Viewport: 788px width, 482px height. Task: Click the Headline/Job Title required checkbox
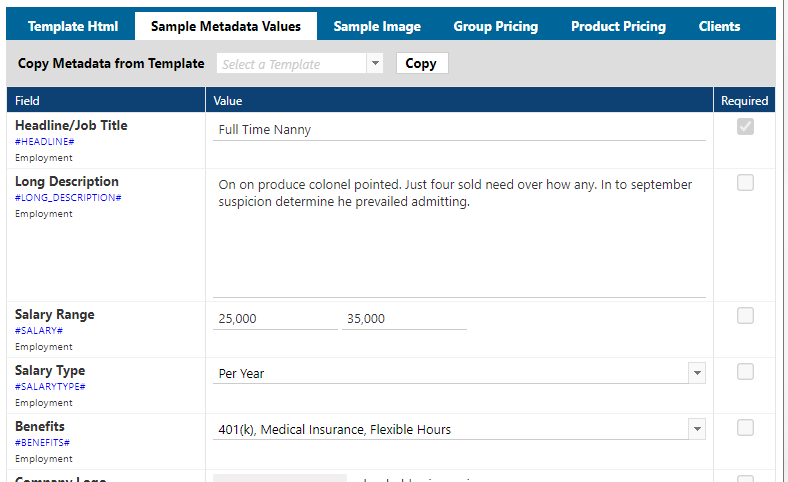[x=745, y=127]
